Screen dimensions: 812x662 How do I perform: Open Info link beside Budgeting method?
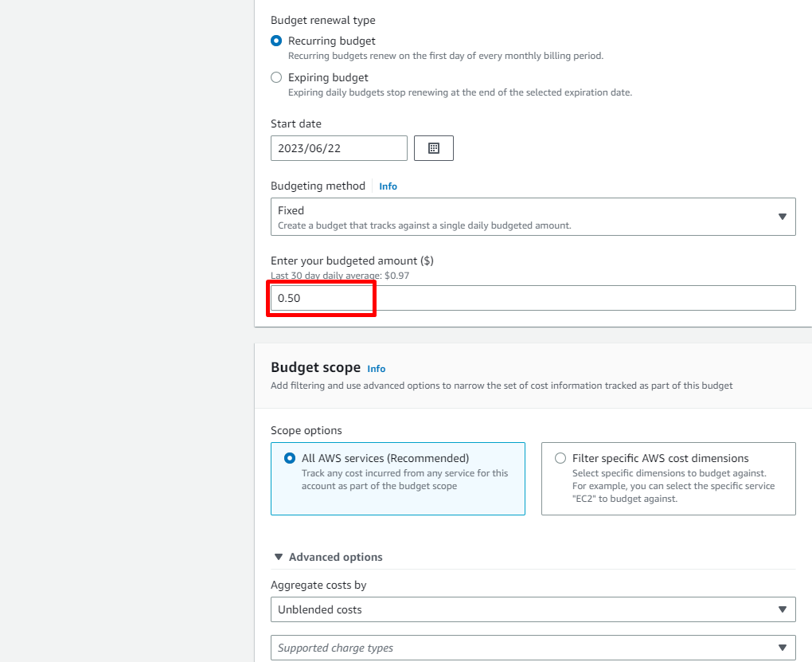388,186
